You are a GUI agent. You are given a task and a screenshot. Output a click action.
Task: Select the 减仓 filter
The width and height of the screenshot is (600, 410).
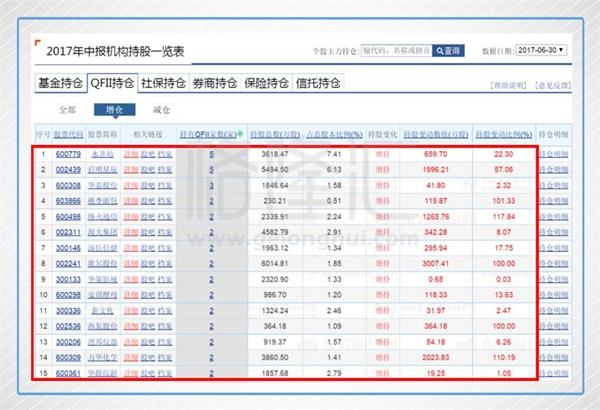pyautogui.click(x=161, y=110)
